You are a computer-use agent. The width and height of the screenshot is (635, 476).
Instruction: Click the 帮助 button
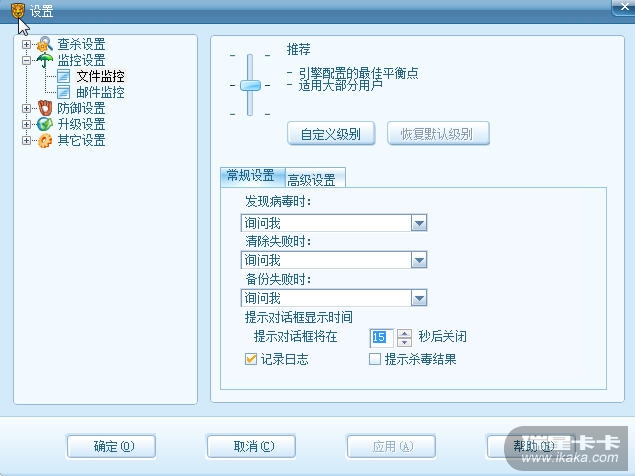[531, 446]
